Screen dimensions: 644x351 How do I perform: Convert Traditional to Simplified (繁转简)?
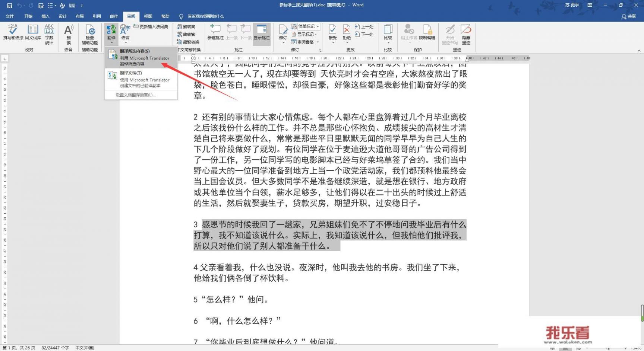(186, 26)
